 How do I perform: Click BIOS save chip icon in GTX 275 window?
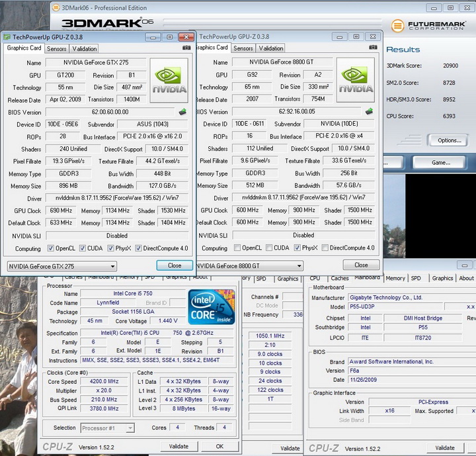pyautogui.click(x=182, y=112)
